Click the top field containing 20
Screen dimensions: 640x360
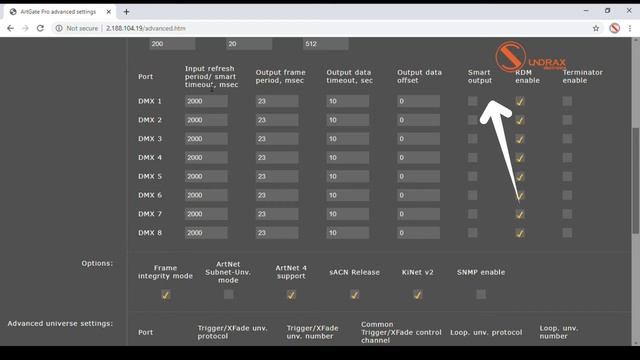249,44
